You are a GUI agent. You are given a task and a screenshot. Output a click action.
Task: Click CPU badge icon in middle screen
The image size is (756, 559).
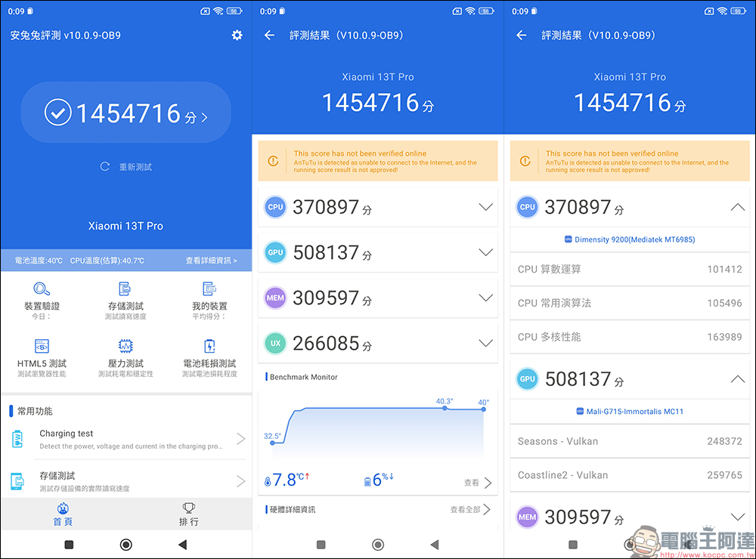[x=275, y=207]
